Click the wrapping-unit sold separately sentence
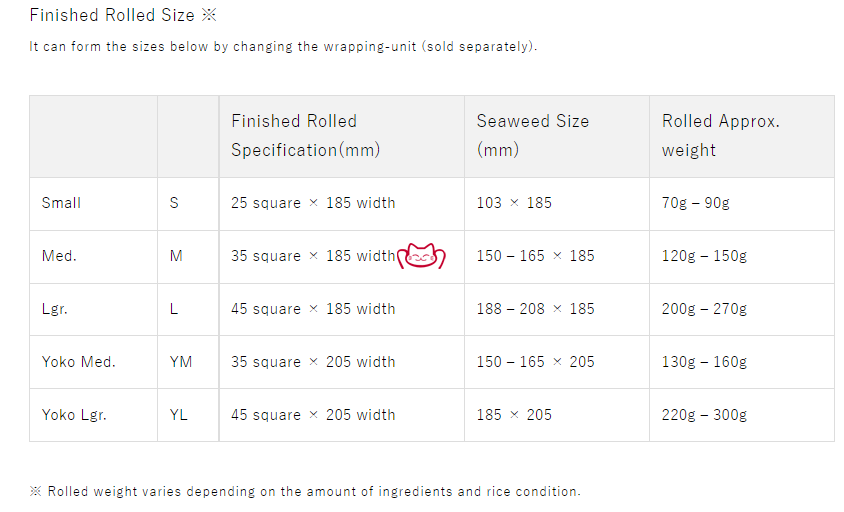Screen dimensions: 844x512 [x=283, y=46]
